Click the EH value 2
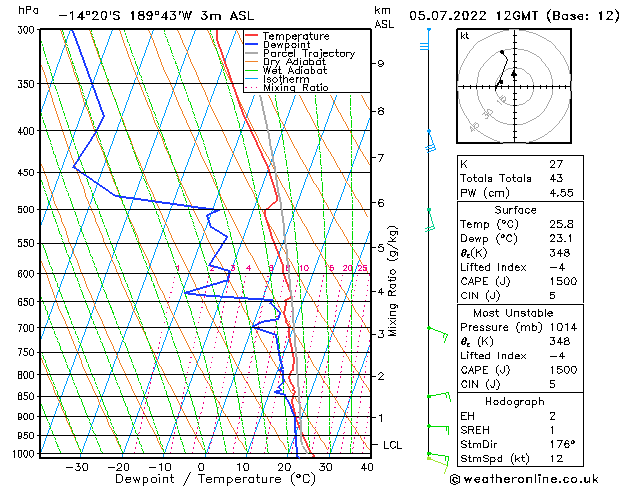 (x=552, y=416)
